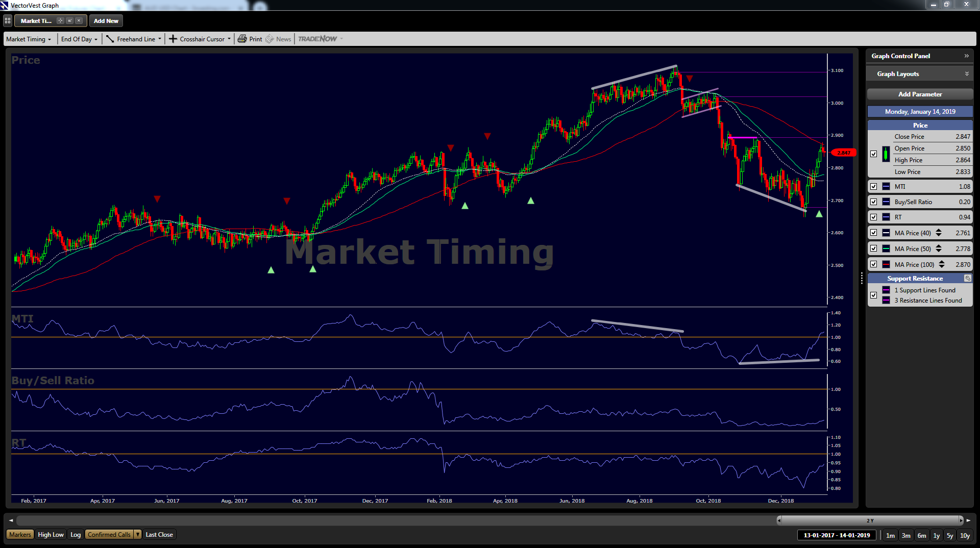
Task: Click the pop-out icon on Market Ti... tab
Action: coord(69,21)
